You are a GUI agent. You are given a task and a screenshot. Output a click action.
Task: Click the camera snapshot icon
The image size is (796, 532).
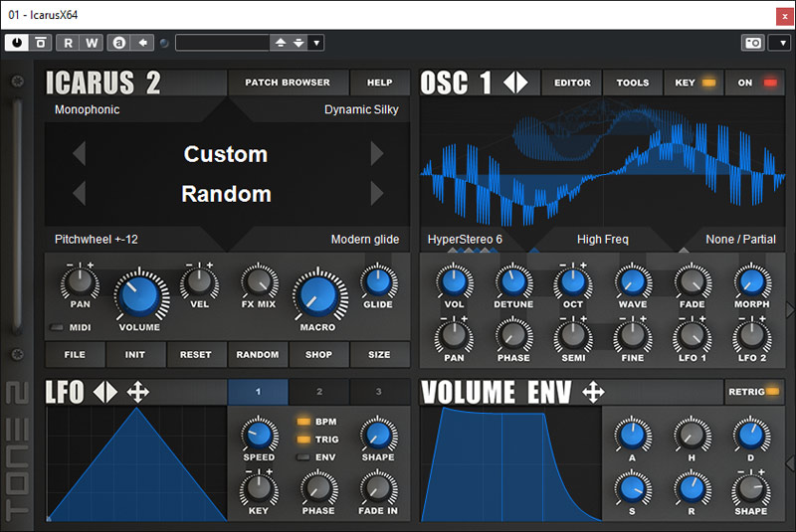[753, 43]
